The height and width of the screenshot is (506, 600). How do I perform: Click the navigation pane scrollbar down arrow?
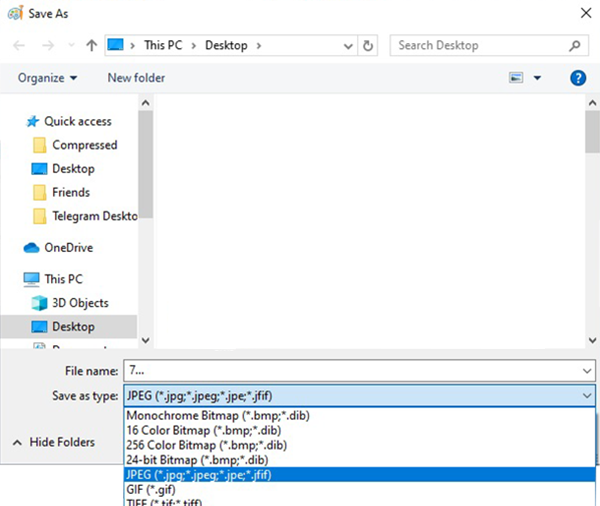tap(145, 340)
